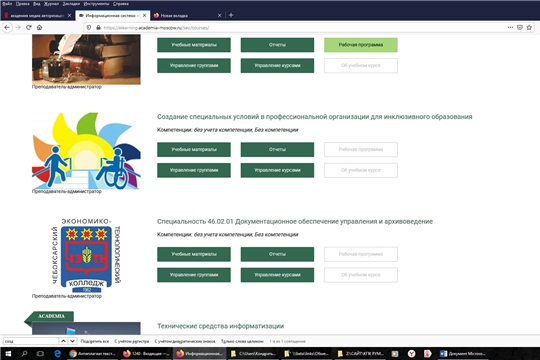Click the browser forward arrow
This screenshot has width=540, height=360.
(x=18, y=28)
